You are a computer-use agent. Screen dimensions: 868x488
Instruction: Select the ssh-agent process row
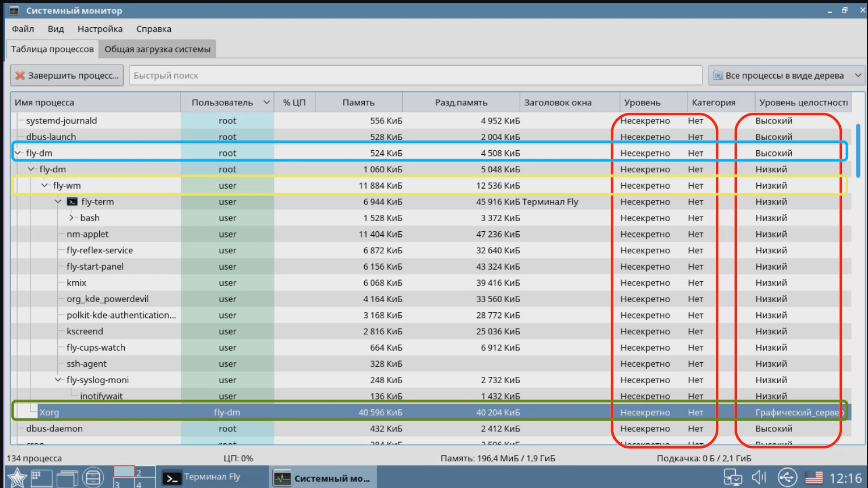pyautogui.click(x=431, y=364)
